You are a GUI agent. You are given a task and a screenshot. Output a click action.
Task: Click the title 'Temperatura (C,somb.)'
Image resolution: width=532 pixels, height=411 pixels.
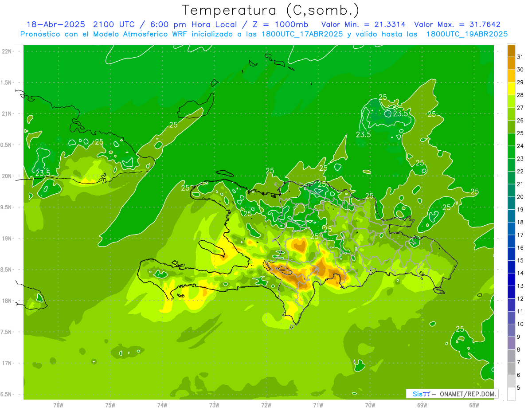[270, 11]
